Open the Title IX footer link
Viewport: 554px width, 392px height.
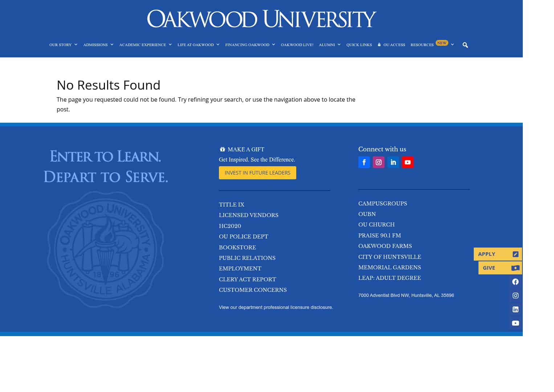pos(232,205)
